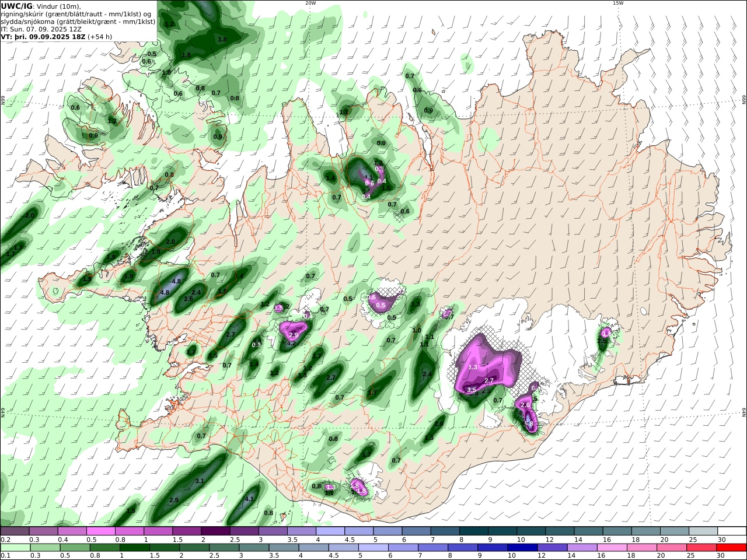Select the light lavender 4–4.5 swatch in upper legend
The height and width of the screenshot is (560, 747).
tap(329, 531)
